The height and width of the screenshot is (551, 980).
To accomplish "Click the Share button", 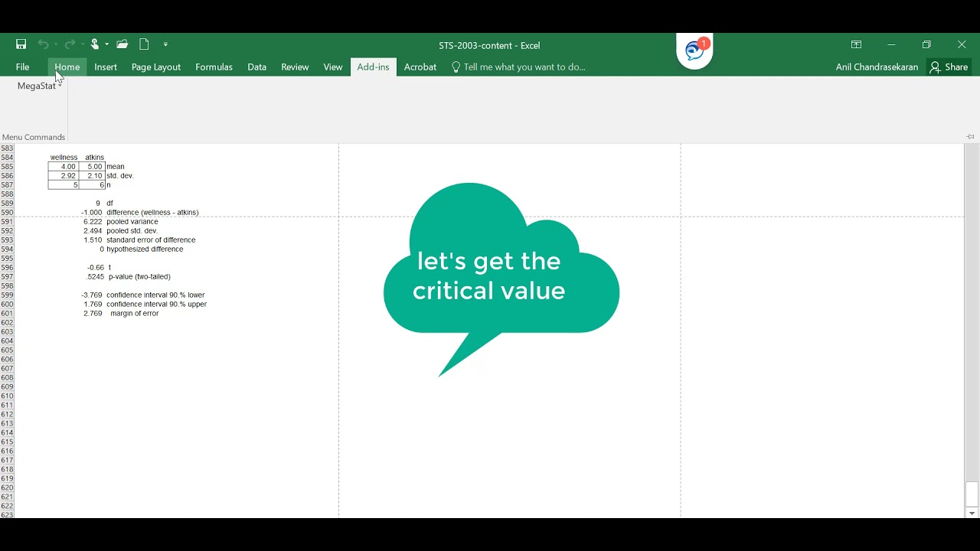I will 949,67.
